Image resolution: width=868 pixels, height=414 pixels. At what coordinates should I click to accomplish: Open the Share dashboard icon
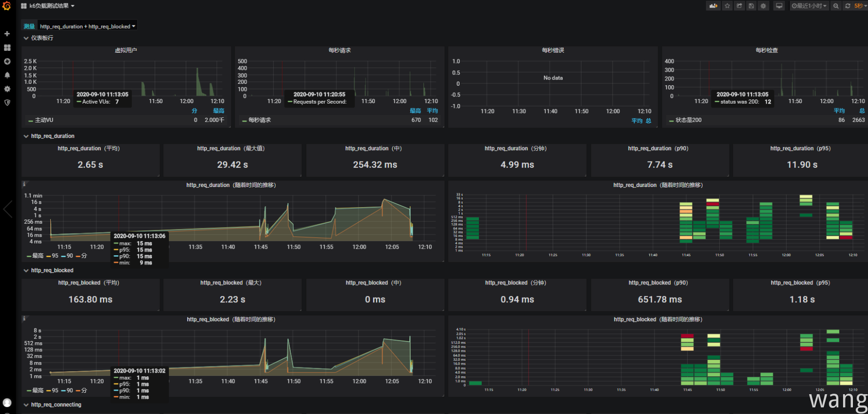pyautogui.click(x=739, y=6)
